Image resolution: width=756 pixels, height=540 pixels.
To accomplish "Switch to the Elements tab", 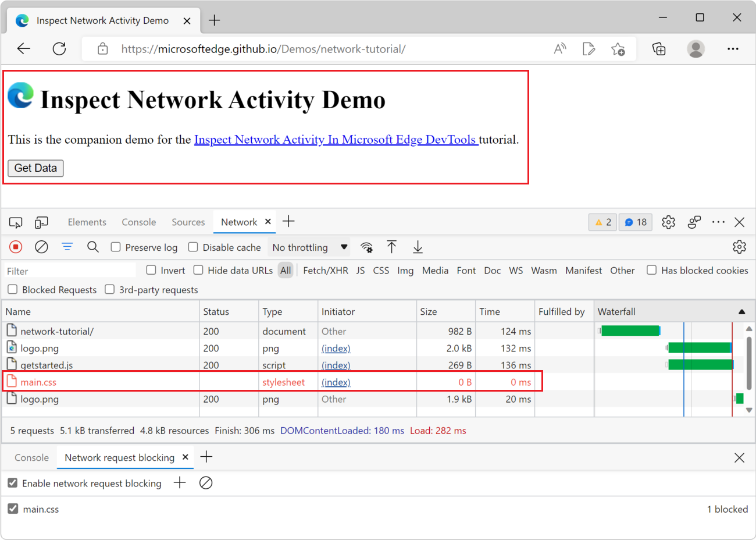I will tap(87, 222).
